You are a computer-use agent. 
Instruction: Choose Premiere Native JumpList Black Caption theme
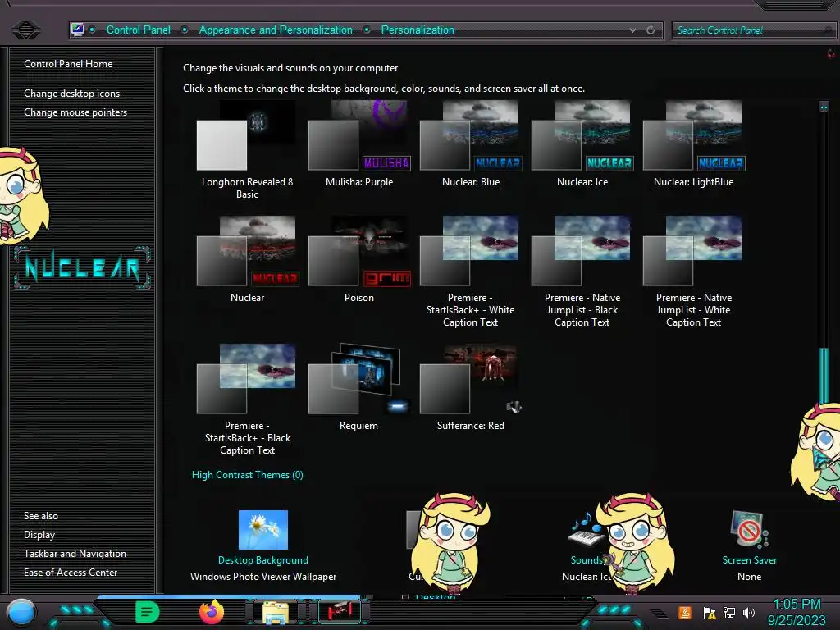pyautogui.click(x=582, y=272)
